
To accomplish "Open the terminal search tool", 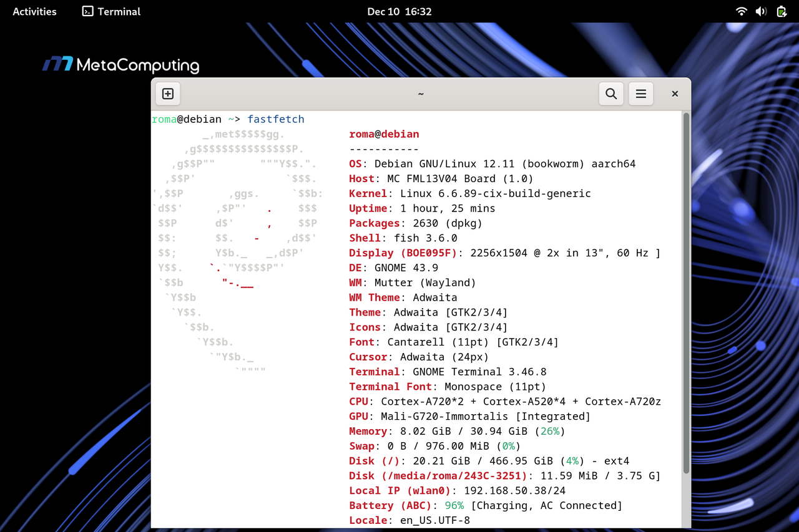I will (x=611, y=94).
